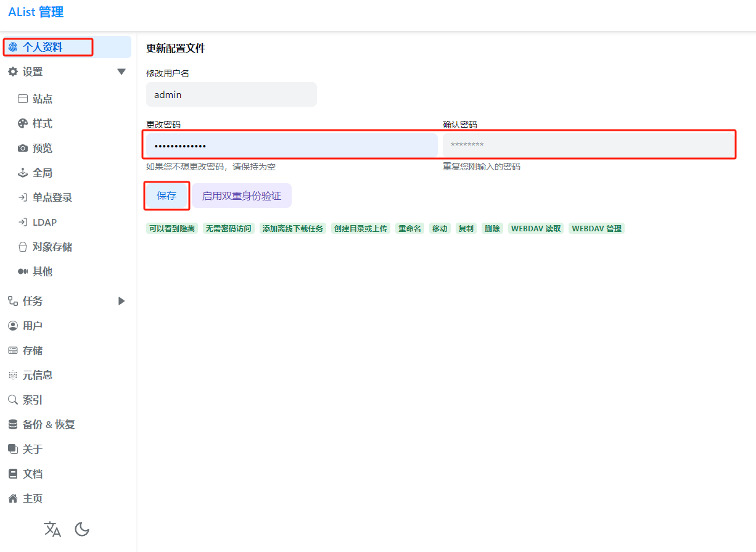The width and height of the screenshot is (756, 552).
Task: Click the fingerprint icon beside 个人资料
Action: click(13, 47)
